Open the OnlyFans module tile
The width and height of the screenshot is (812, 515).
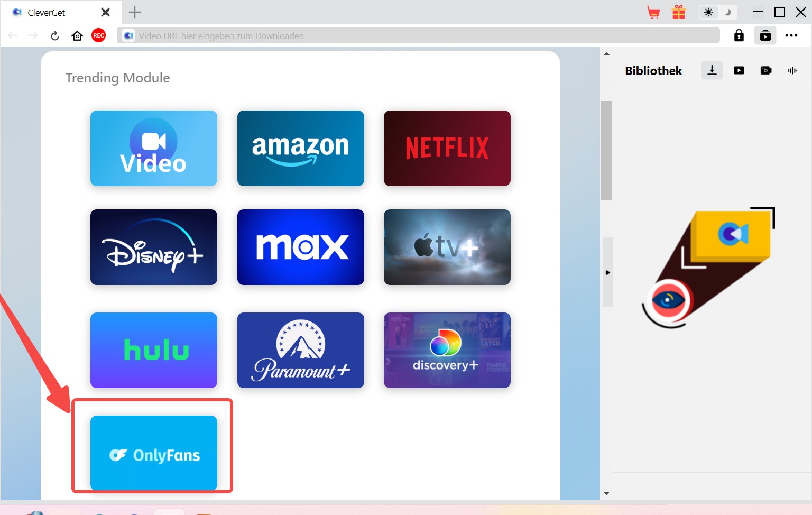[x=154, y=453]
